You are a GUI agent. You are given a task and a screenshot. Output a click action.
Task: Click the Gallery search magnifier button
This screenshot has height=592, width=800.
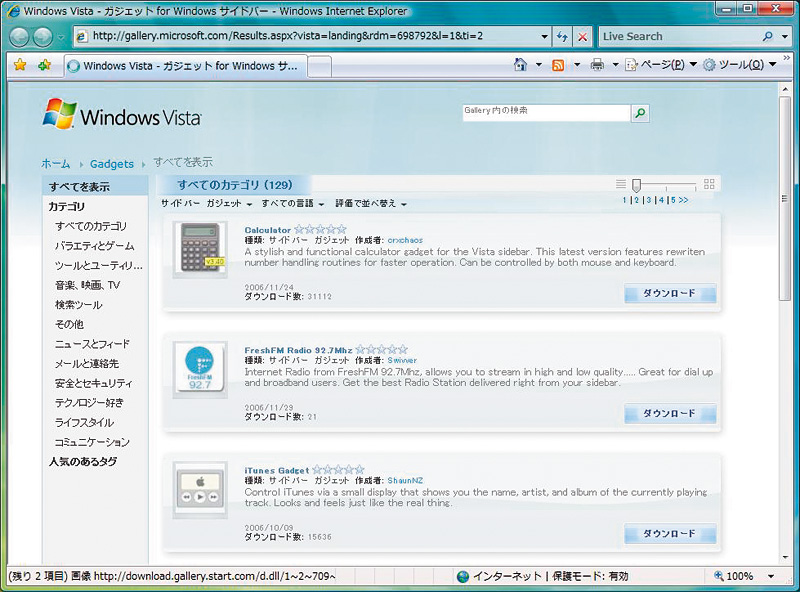click(640, 113)
